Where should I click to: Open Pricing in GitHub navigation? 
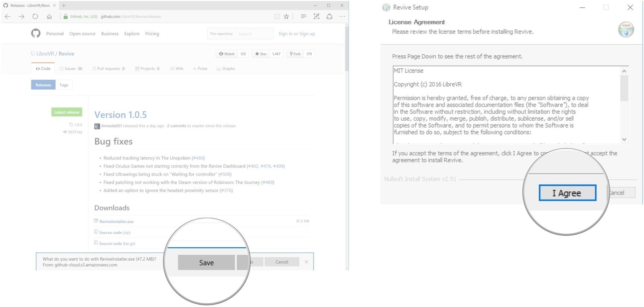click(152, 34)
